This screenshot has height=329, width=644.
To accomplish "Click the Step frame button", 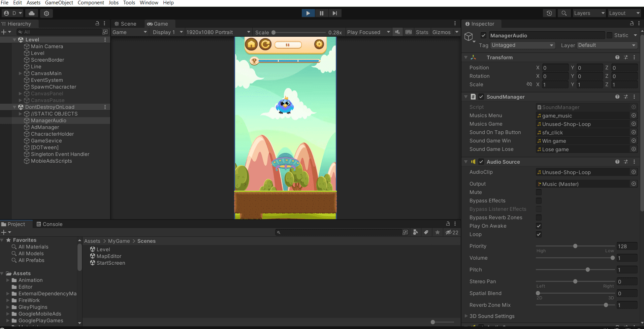I will (334, 13).
